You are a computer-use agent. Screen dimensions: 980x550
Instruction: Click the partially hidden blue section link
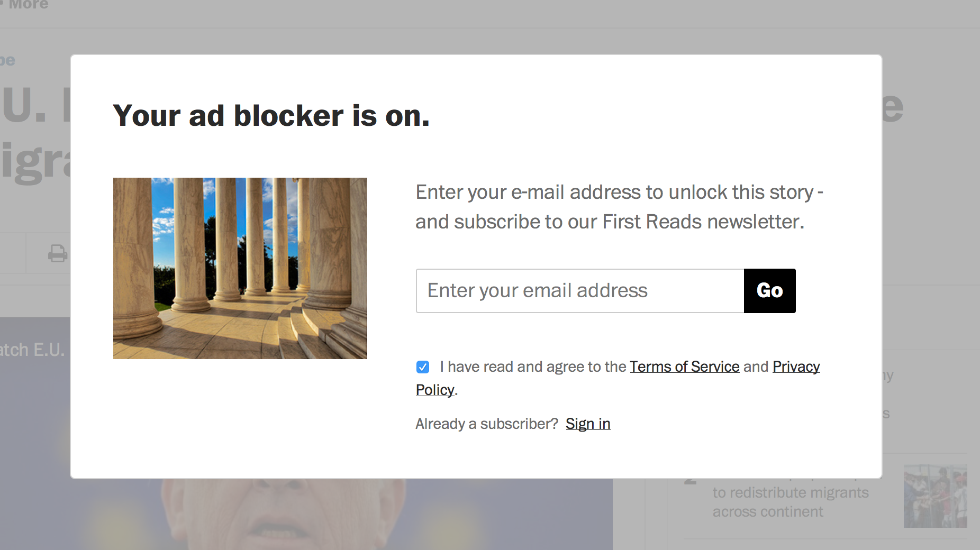7,60
